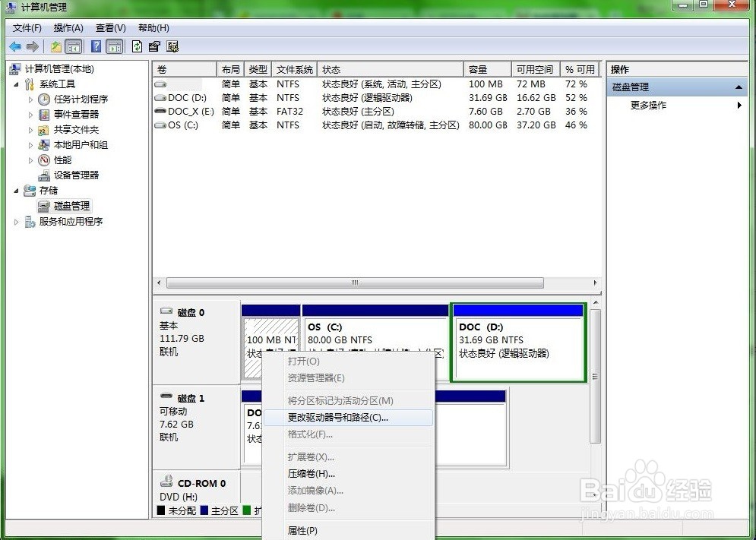This screenshot has height=540, width=756.
Task: Open help using the question mark icon
Action: (95, 46)
